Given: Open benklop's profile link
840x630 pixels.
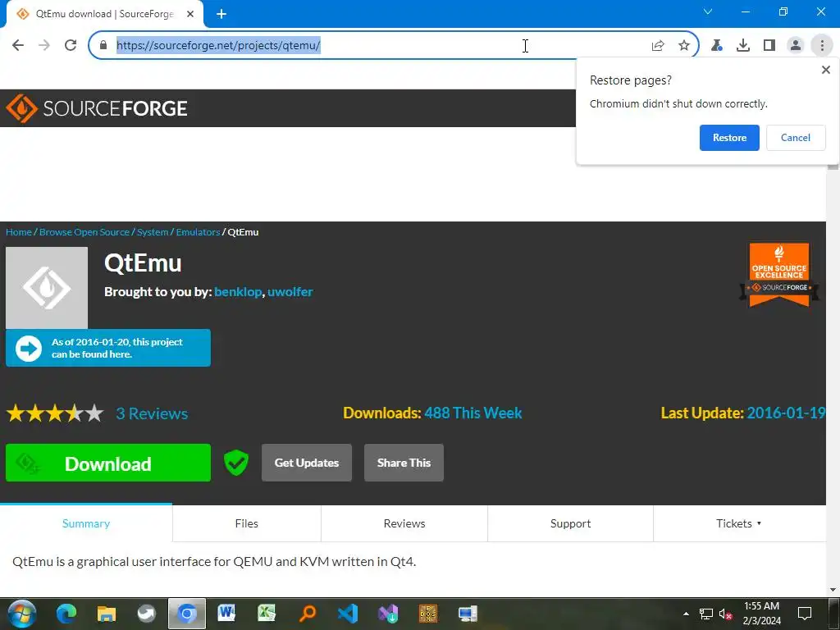Looking at the screenshot, I should (238, 292).
